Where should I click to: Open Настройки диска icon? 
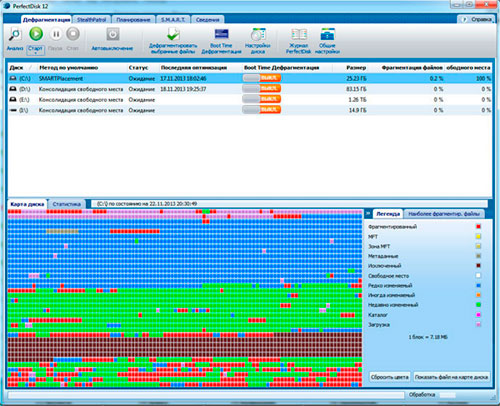click(258, 34)
